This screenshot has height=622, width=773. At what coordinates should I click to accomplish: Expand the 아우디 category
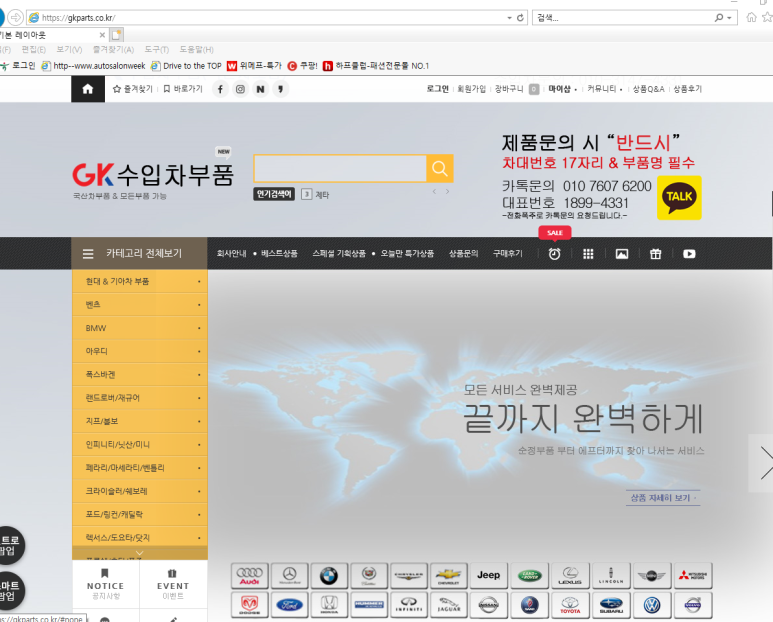[x=140, y=351]
